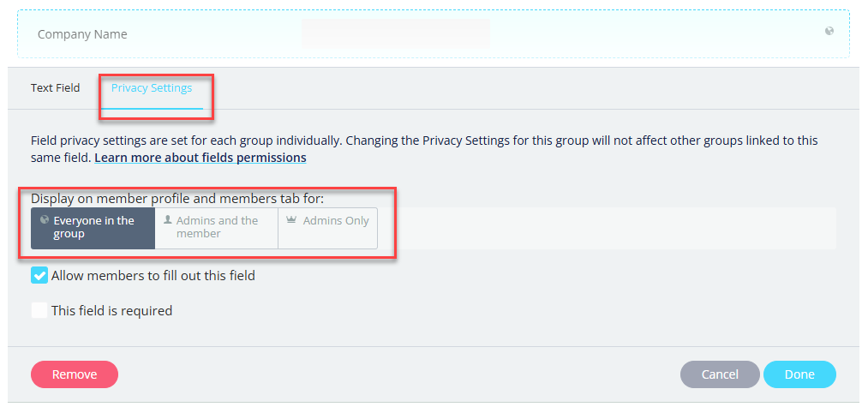Click the globe icon in Everyone button
The width and height of the screenshot is (868, 413).
point(45,220)
